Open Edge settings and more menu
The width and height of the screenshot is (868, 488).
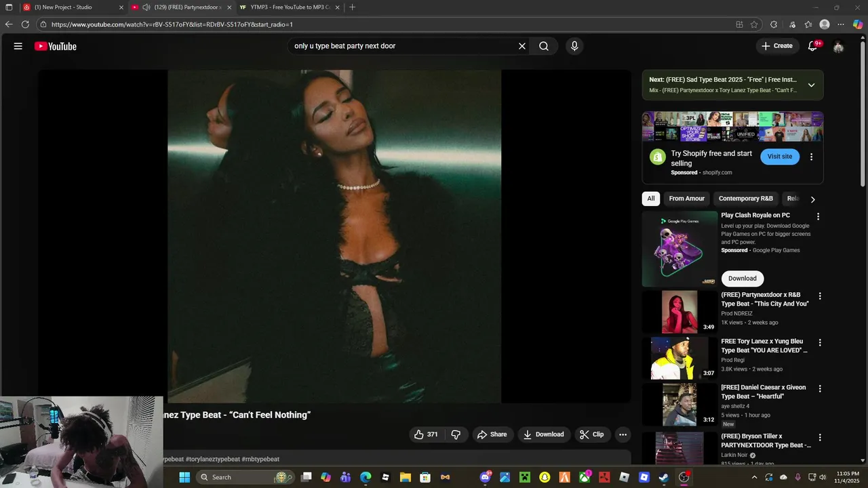pyautogui.click(x=842, y=24)
